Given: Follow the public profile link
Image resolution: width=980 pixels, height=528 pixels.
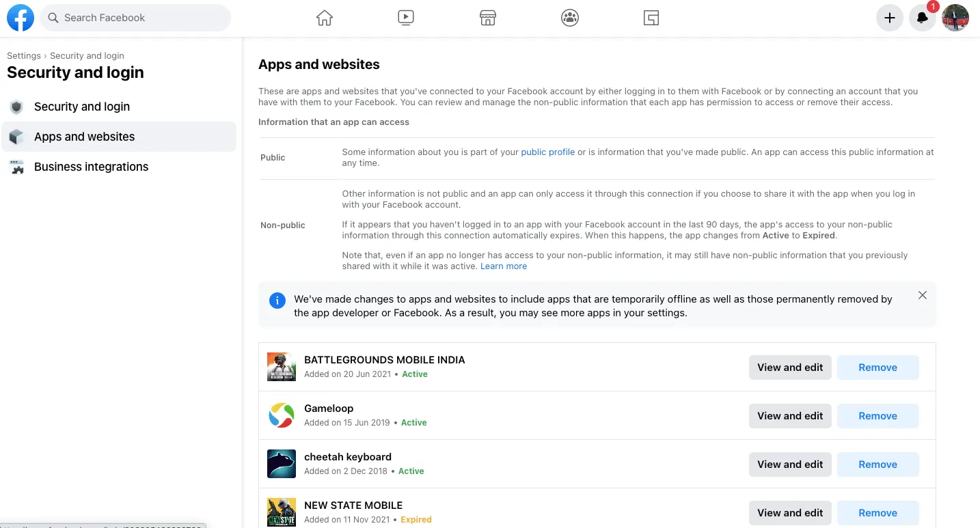Looking at the screenshot, I should pyautogui.click(x=548, y=152).
